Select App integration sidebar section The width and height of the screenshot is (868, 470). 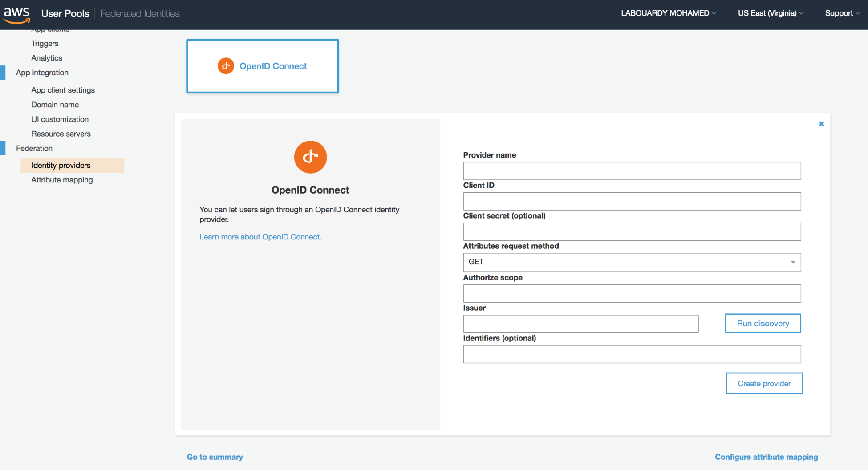click(x=42, y=73)
